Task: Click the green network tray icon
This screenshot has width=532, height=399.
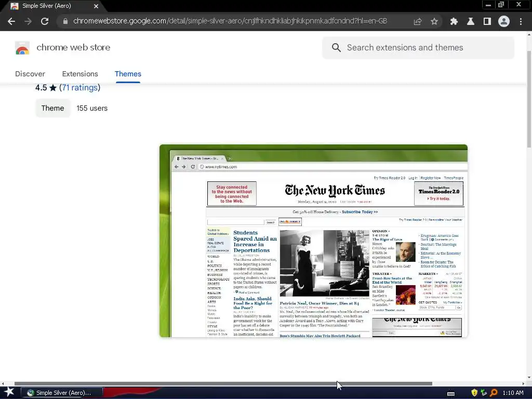Action: pos(484,393)
